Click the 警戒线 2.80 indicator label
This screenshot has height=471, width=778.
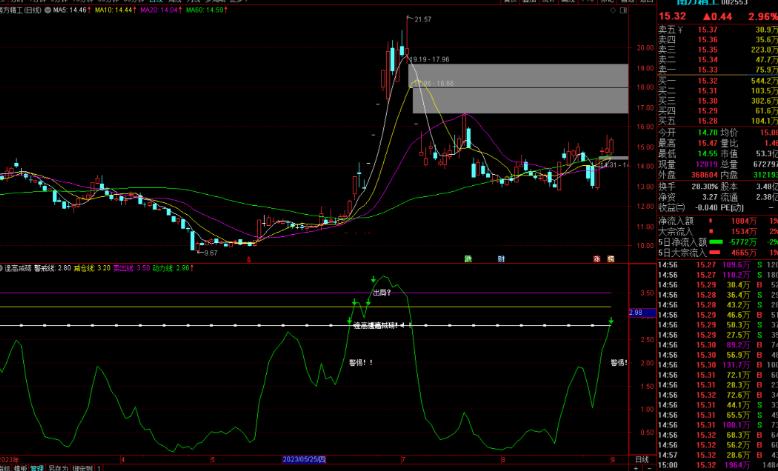[x=52, y=269]
